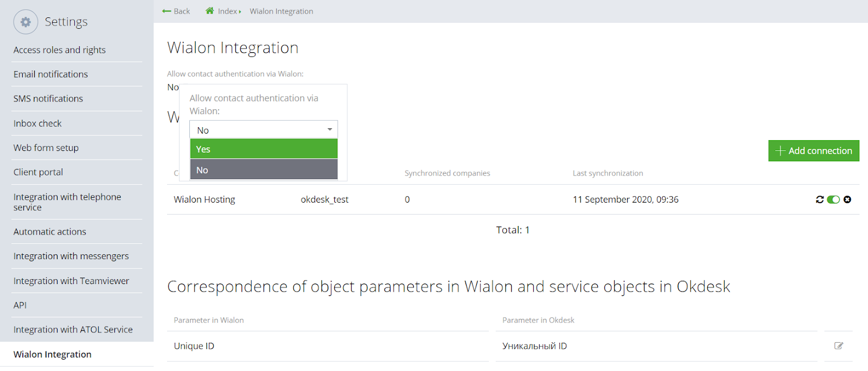The width and height of the screenshot is (868, 371).
Task: Open Integration with messengers
Action: 71,256
